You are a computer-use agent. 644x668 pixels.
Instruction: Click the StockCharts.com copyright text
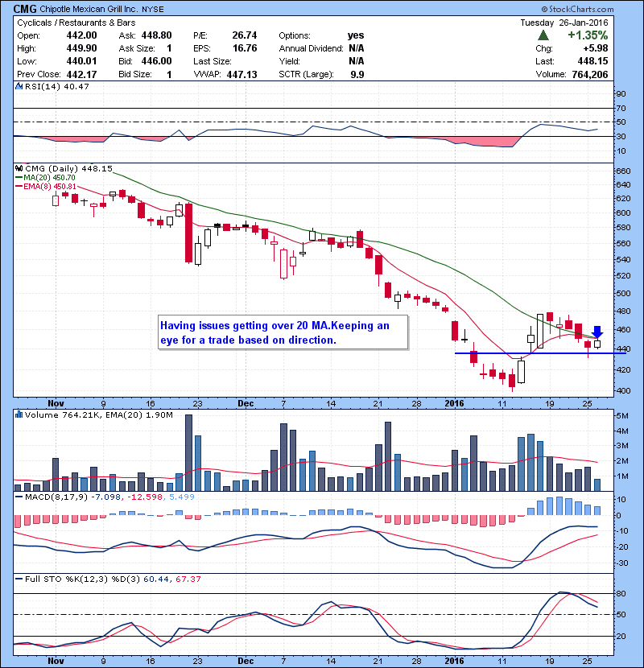[577, 9]
